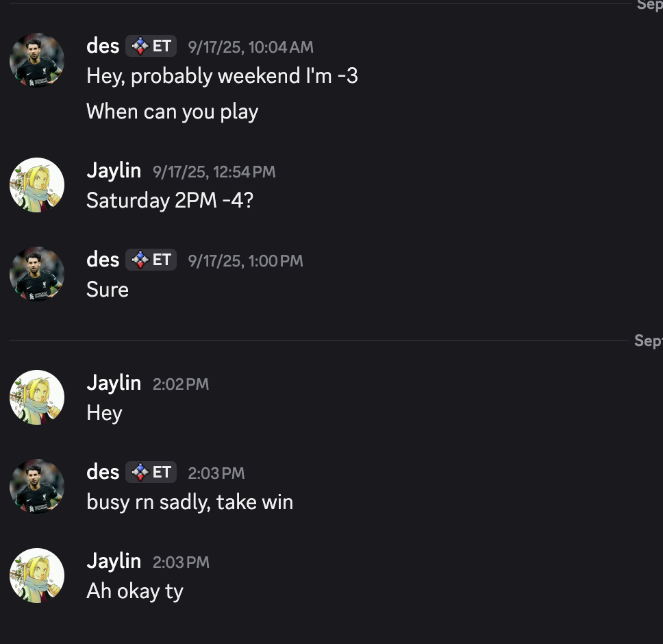Select the "Saturday 2PM -4?" message text
Image resolution: width=663 pixels, height=644 pixels.
170,201
